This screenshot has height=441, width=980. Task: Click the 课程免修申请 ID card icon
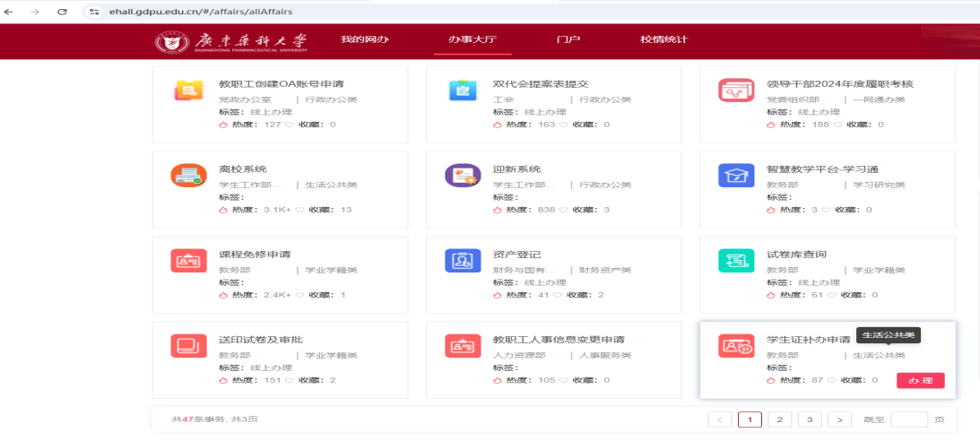(x=189, y=261)
